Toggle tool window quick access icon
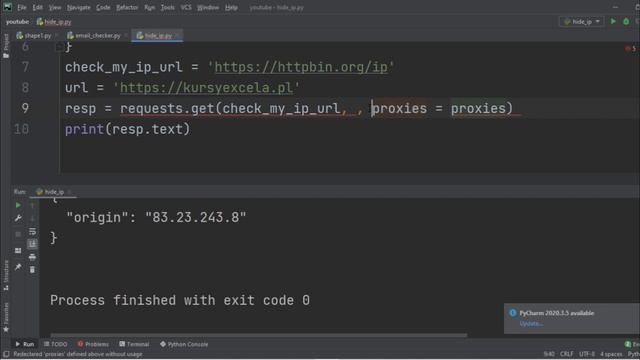This screenshot has width=640, height=360. tap(6, 354)
